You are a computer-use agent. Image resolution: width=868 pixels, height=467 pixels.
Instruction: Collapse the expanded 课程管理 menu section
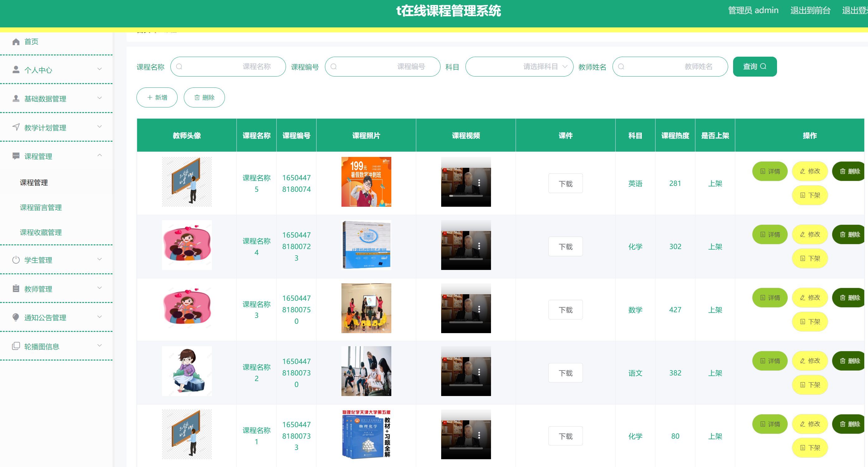[99, 155]
